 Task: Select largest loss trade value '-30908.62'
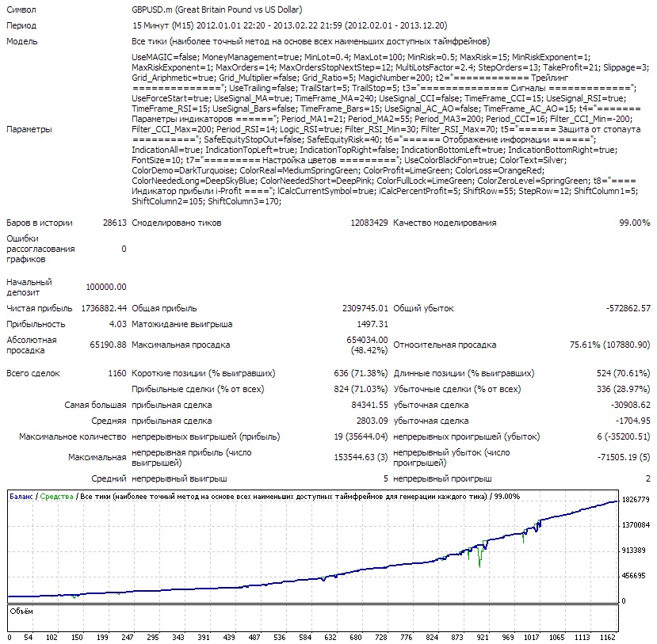point(631,406)
